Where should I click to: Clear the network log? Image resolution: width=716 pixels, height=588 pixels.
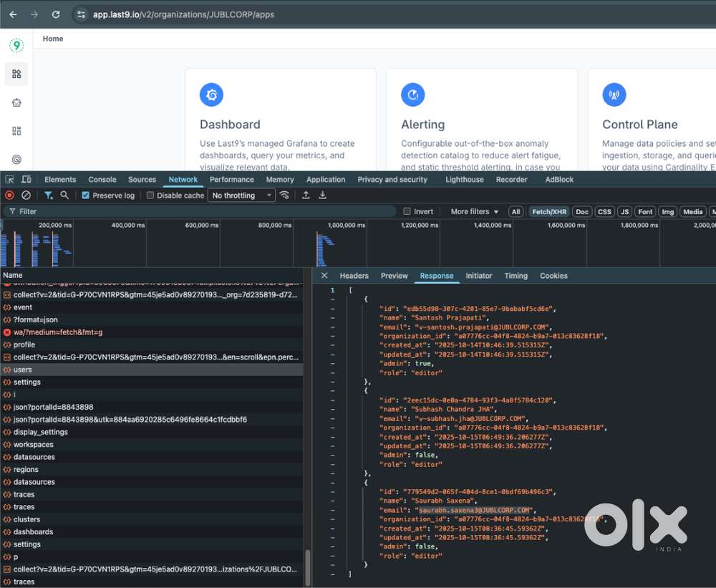(x=26, y=196)
